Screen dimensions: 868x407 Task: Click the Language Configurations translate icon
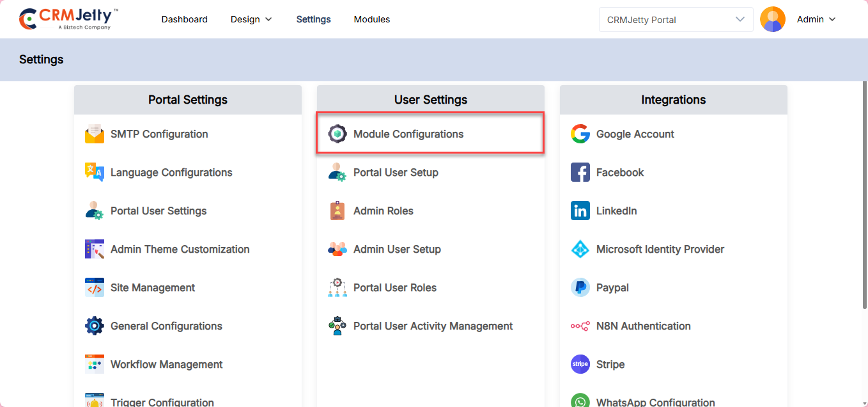click(x=95, y=173)
